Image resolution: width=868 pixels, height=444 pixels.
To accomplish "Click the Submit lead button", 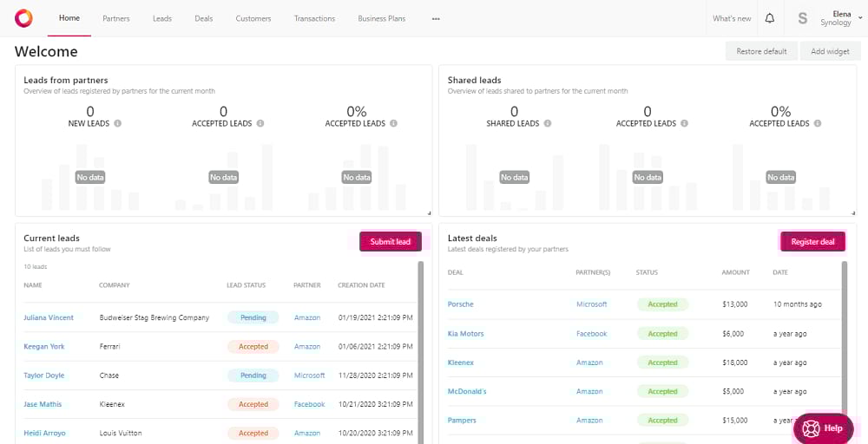I will [391, 242].
